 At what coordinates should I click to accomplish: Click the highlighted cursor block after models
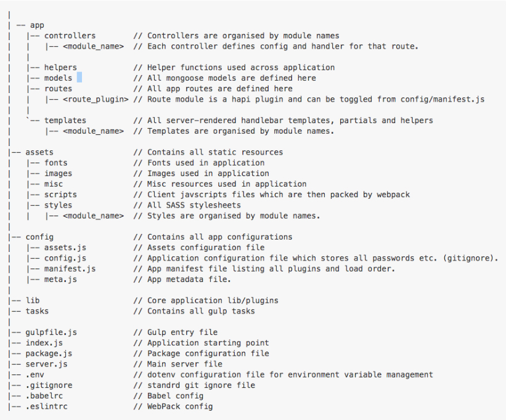[x=80, y=78]
